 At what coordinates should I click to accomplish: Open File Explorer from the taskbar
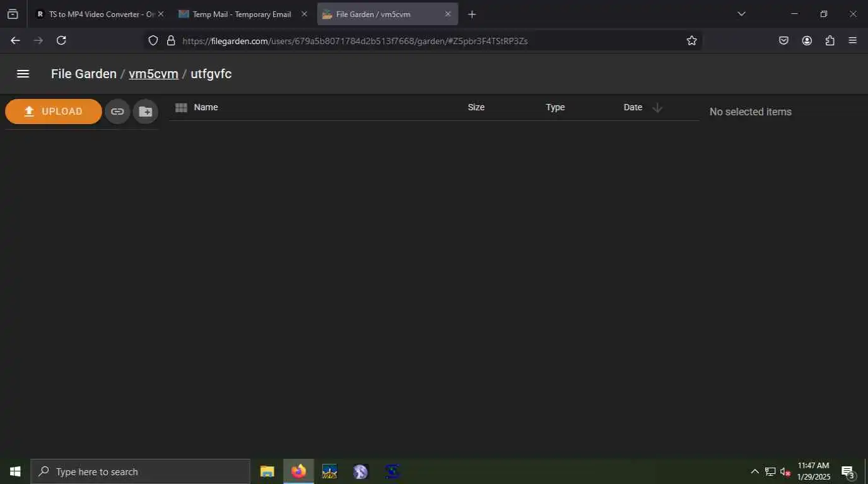267,471
